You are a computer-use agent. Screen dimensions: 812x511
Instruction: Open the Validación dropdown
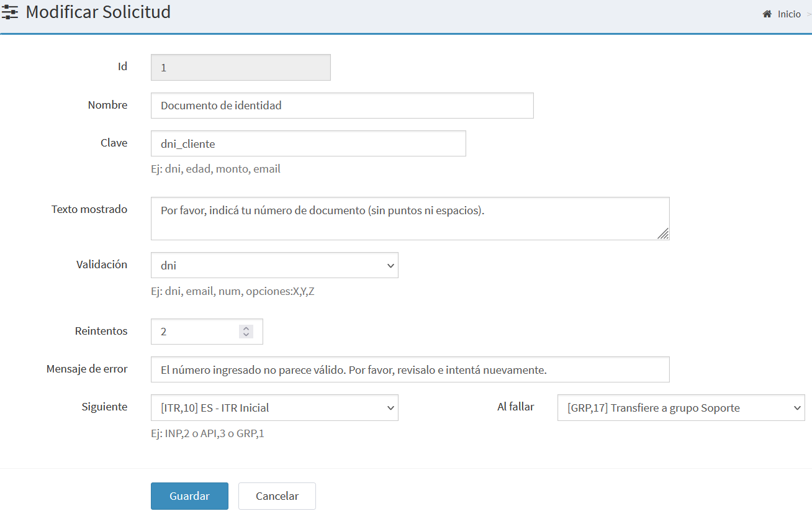[x=274, y=265]
